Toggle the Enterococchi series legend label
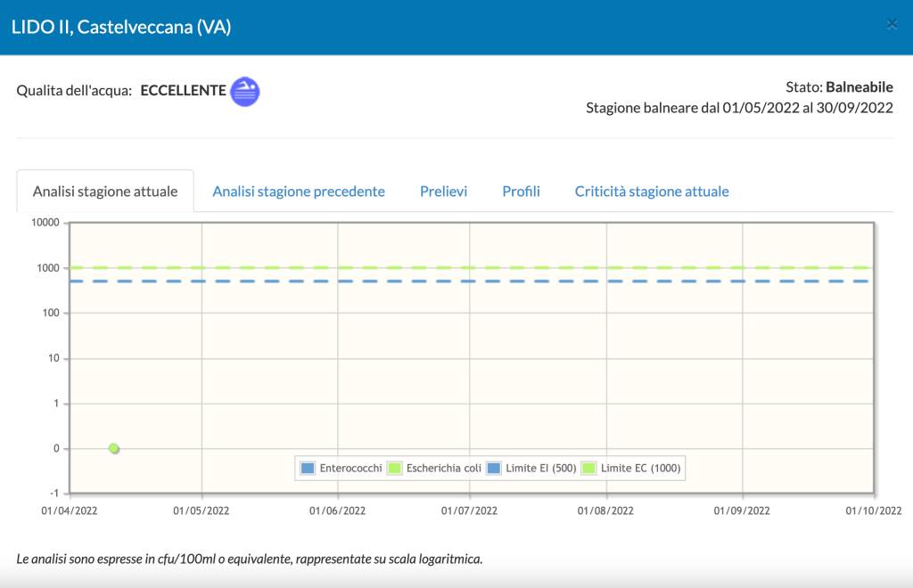913x588 pixels. (350, 468)
